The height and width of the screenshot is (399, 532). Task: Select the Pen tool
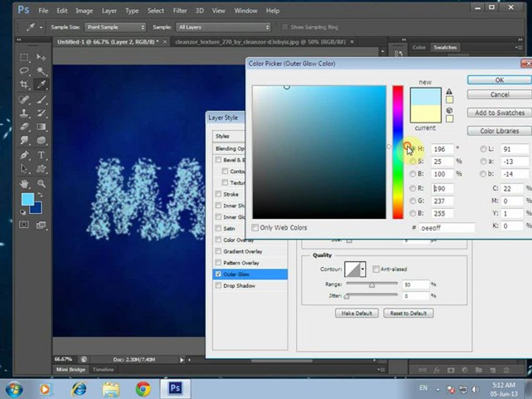point(24,155)
